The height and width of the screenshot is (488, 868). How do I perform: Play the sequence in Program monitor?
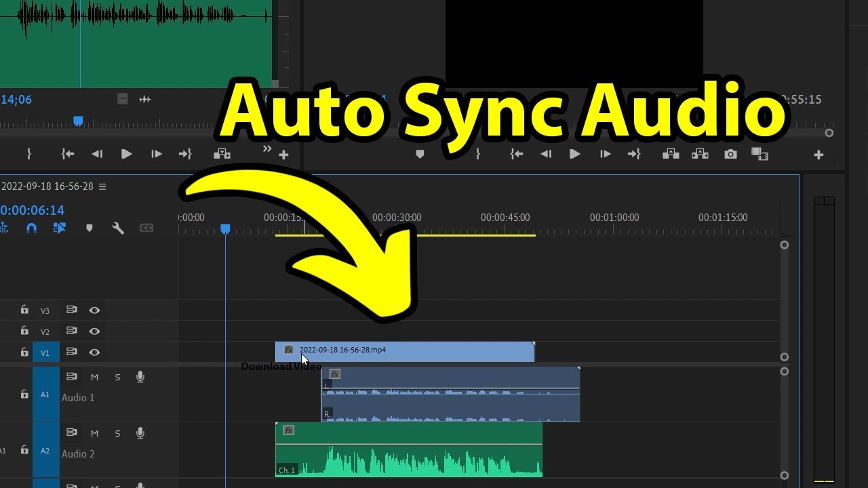click(575, 155)
